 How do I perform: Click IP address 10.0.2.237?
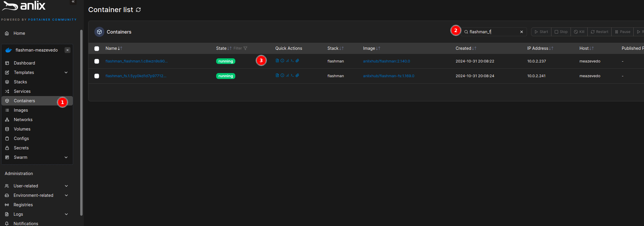(537, 61)
